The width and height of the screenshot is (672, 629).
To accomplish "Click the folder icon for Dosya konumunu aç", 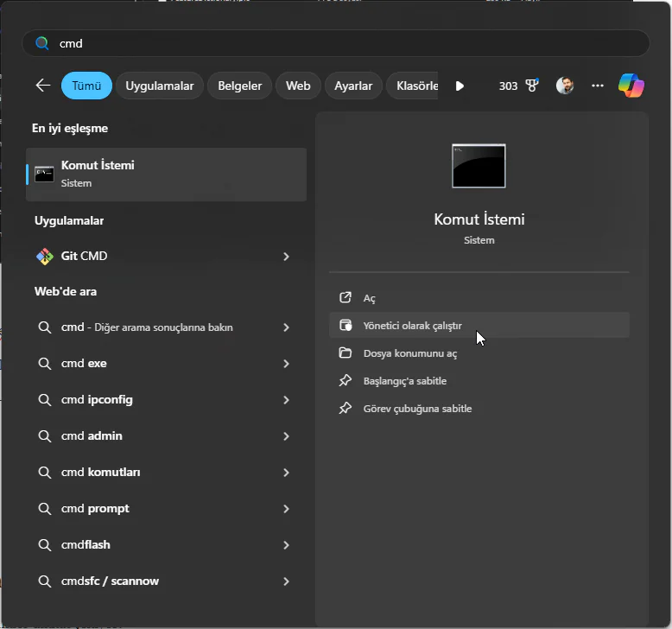I will [x=346, y=353].
